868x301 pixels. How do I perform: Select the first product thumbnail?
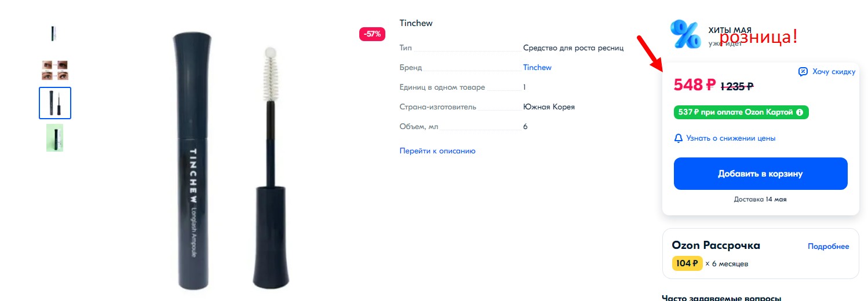(x=54, y=34)
